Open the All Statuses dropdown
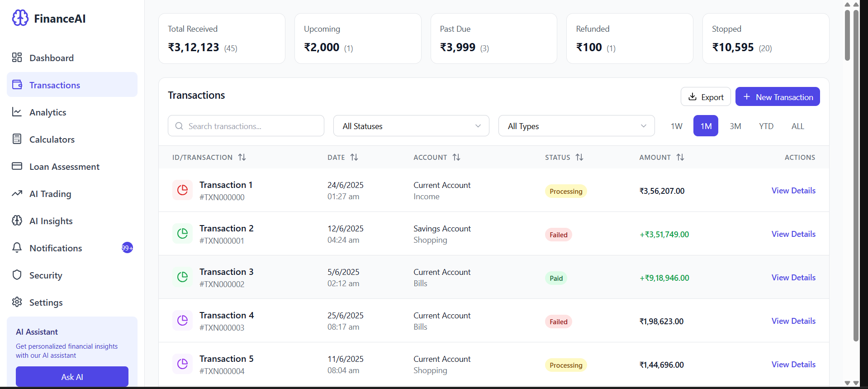 pos(411,126)
